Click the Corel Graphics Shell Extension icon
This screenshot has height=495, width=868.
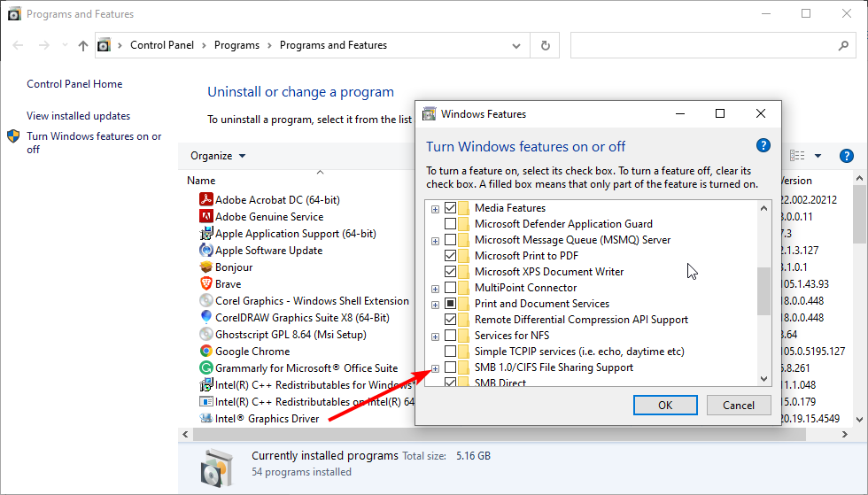[205, 301]
